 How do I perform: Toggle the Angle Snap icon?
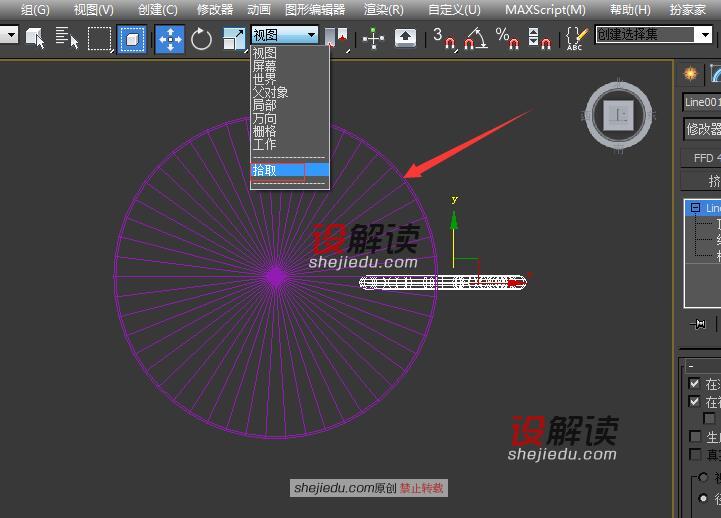coord(476,38)
